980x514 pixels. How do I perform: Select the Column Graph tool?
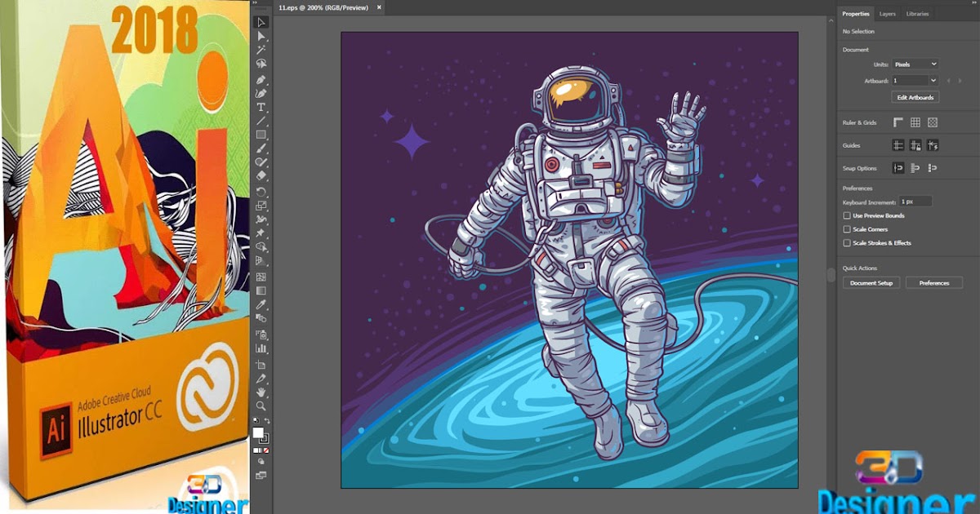[x=261, y=348]
